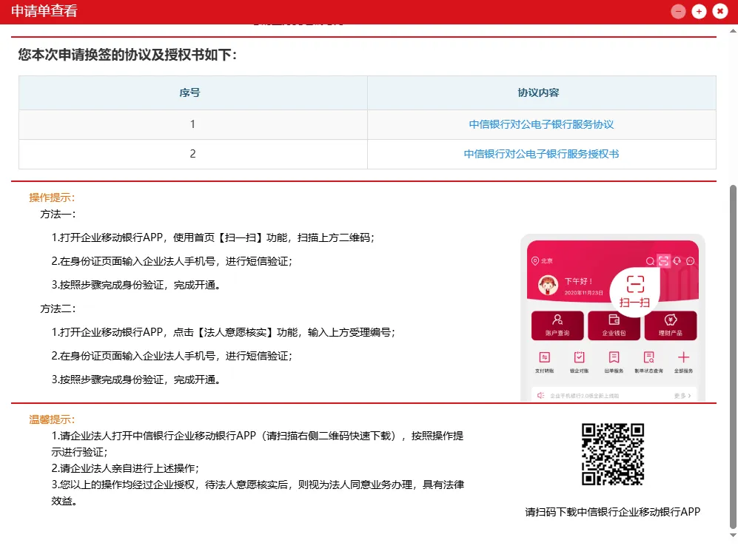This screenshot has width=738, height=560.
Task: Click the table cell with number 1
Action: (x=192, y=124)
